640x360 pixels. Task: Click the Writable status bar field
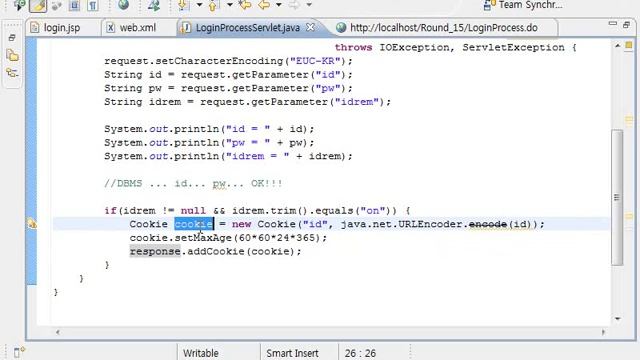tap(218, 353)
